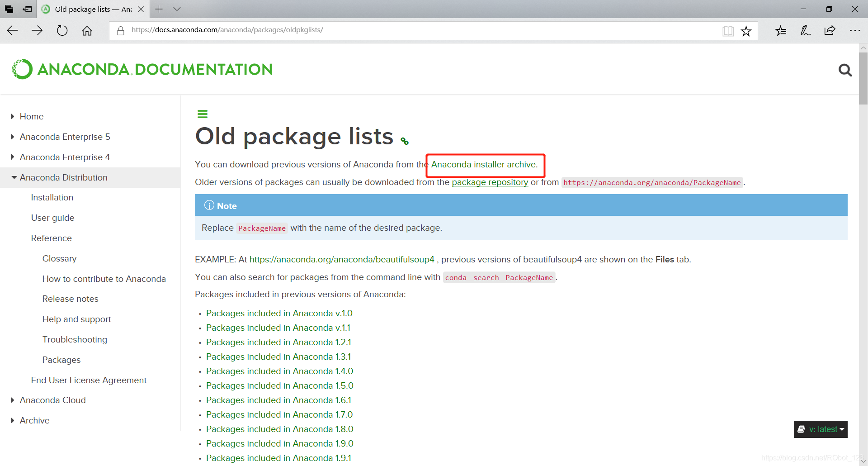The height and width of the screenshot is (466, 868).
Task: Follow the Anaconda installer archive link
Action: [x=483, y=164]
